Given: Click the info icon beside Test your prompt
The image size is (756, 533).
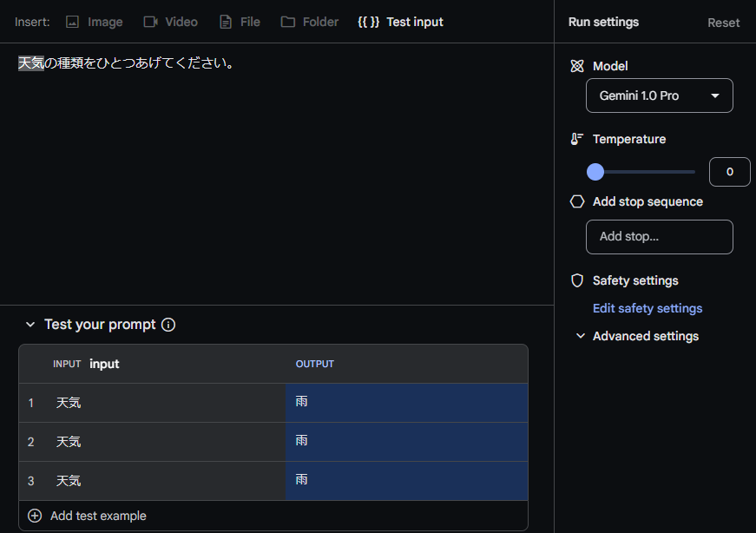Looking at the screenshot, I should [168, 325].
